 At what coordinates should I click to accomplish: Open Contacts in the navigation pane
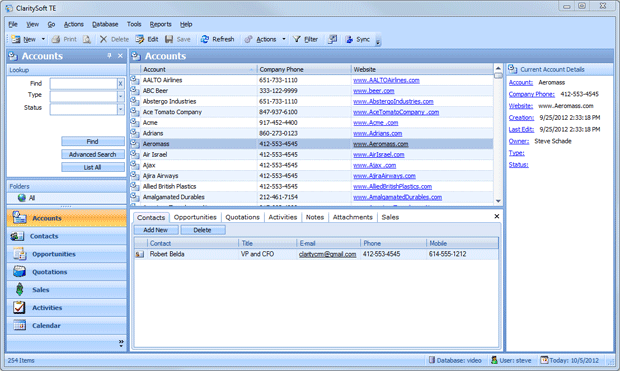coord(66,236)
